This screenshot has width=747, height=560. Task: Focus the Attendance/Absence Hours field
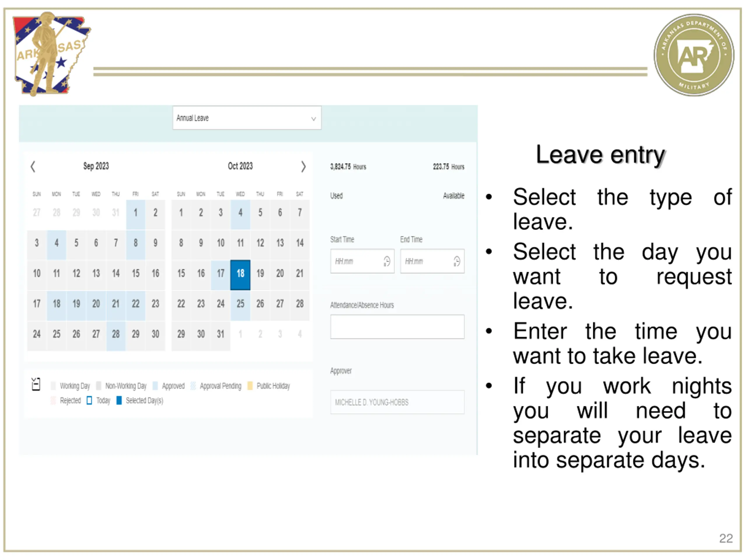pyautogui.click(x=397, y=327)
